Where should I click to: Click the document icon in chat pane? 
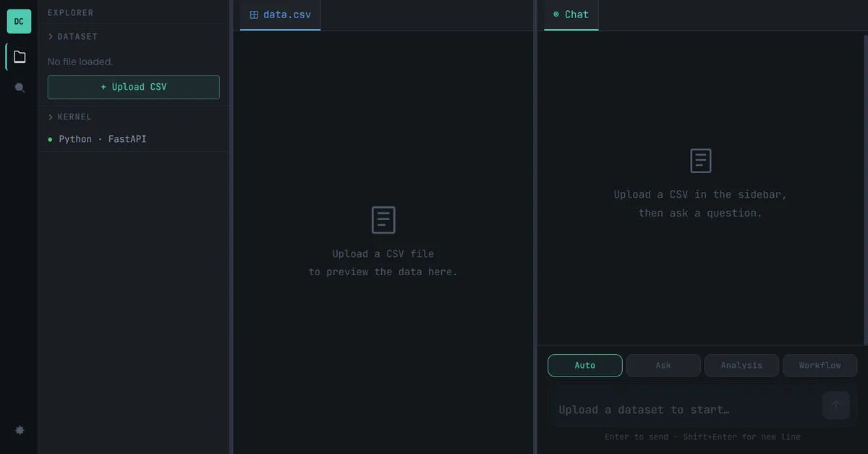pos(701,161)
